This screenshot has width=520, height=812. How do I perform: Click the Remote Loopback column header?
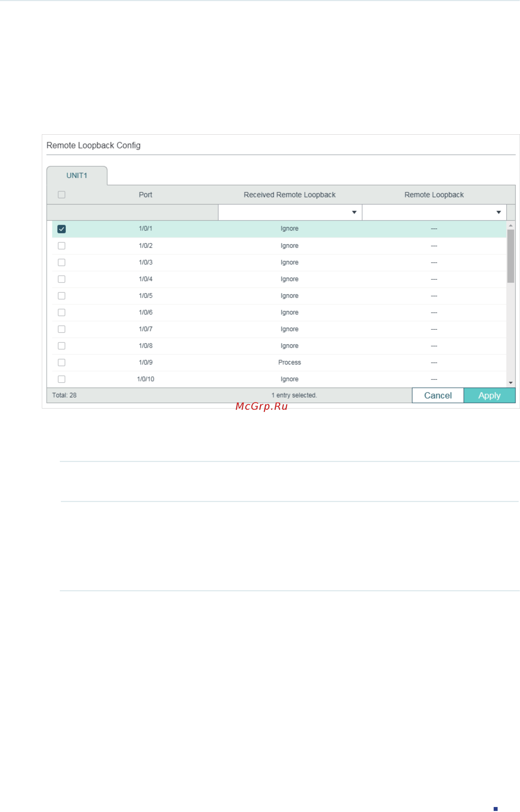[x=434, y=195]
